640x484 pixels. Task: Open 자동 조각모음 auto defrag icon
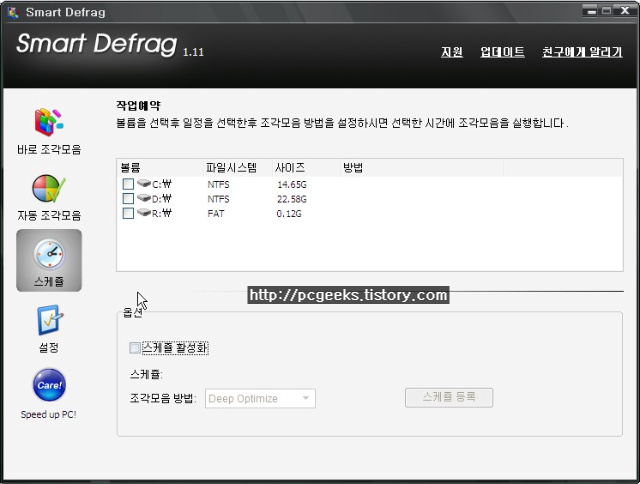point(49,189)
